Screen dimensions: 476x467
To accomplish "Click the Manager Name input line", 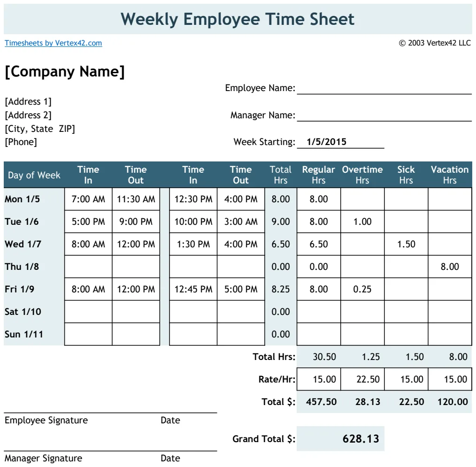I will [x=384, y=115].
